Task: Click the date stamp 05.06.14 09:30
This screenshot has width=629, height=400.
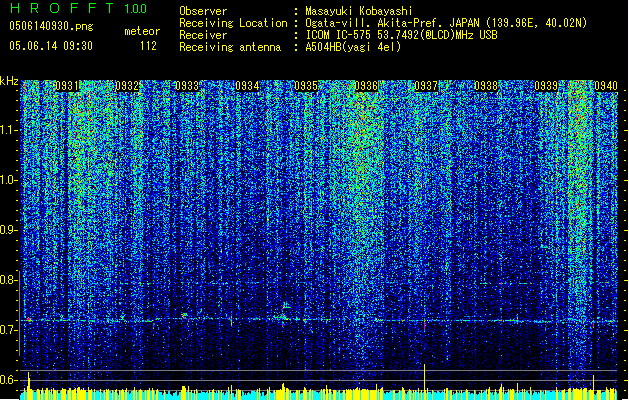Action: [51, 46]
